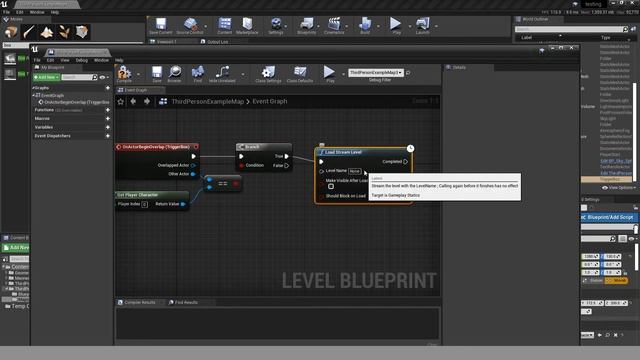Open Cinematics in main toolbar
640x360 pixels.
pyautogui.click(x=334, y=25)
